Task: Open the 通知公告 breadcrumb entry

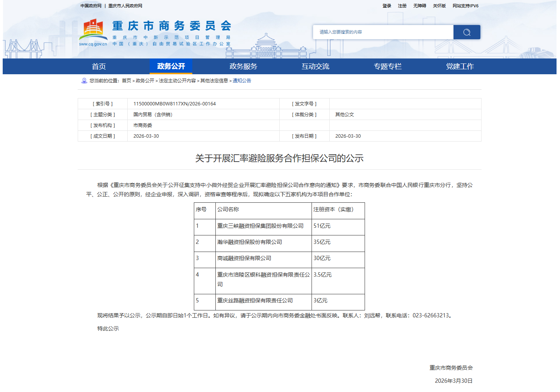Action: point(241,81)
